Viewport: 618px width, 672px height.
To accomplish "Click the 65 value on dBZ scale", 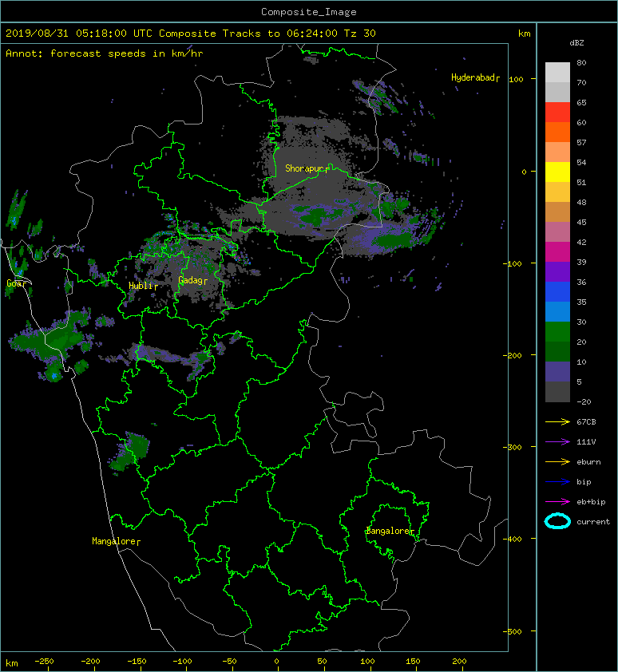I will click(x=581, y=102).
